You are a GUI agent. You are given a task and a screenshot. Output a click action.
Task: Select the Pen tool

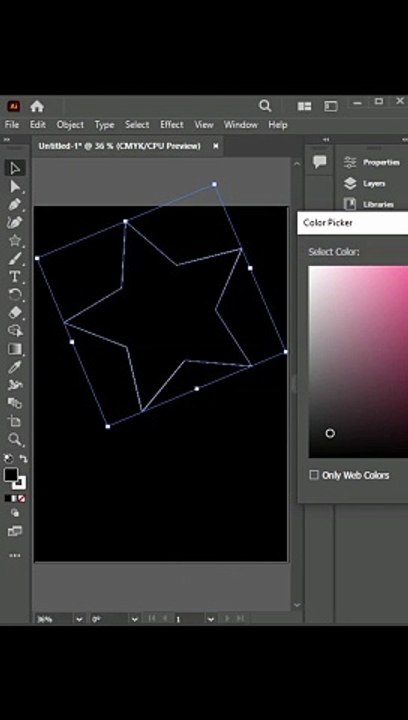[15, 204]
